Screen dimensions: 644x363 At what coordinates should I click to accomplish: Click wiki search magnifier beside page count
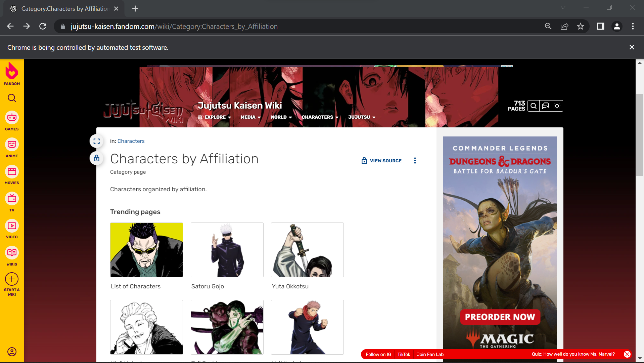pyautogui.click(x=534, y=106)
